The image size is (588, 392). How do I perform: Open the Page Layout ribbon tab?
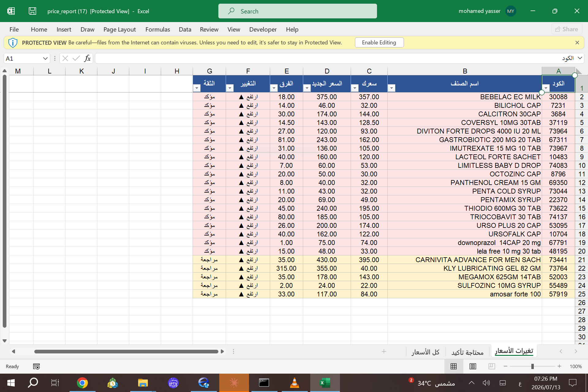point(119,29)
